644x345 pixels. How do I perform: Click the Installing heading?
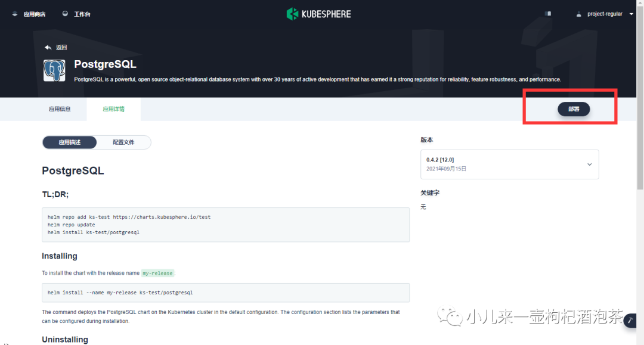click(60, 256)
